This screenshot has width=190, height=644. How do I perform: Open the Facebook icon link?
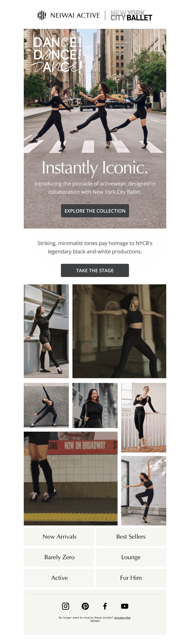point(105,606)
